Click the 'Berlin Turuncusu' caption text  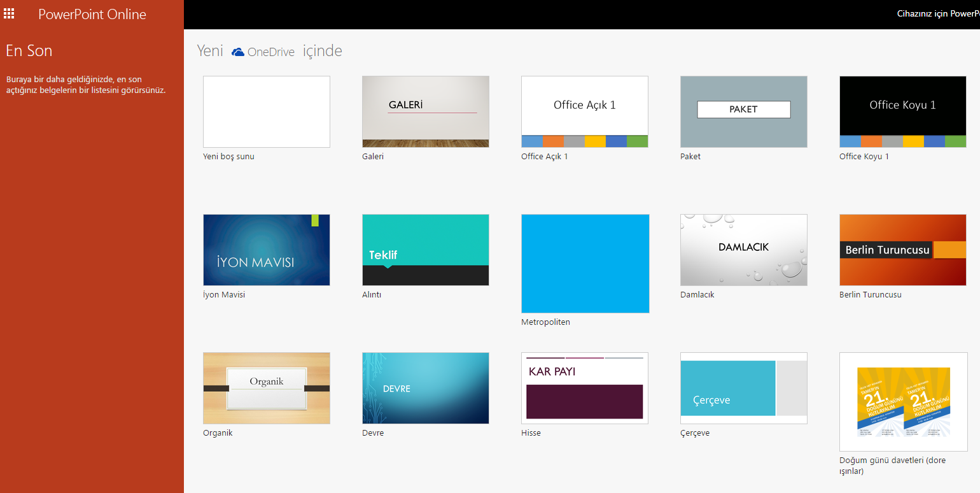tap(871, 294)
